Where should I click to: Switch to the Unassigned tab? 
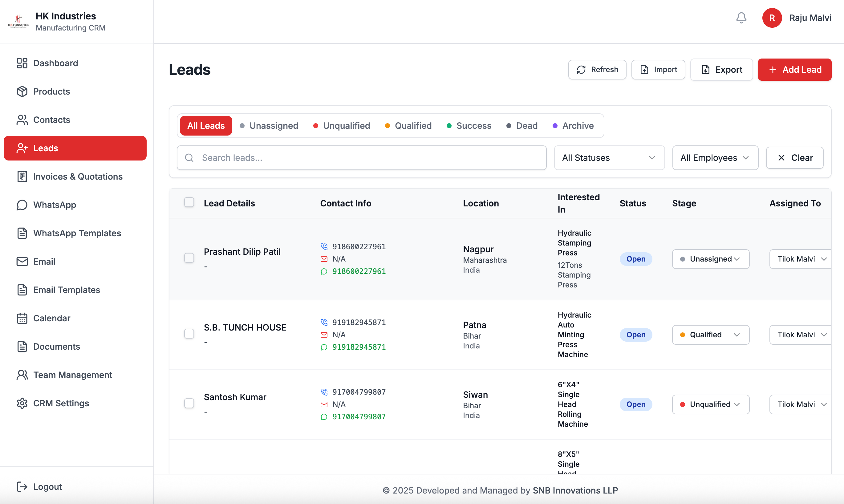[269, 126]
